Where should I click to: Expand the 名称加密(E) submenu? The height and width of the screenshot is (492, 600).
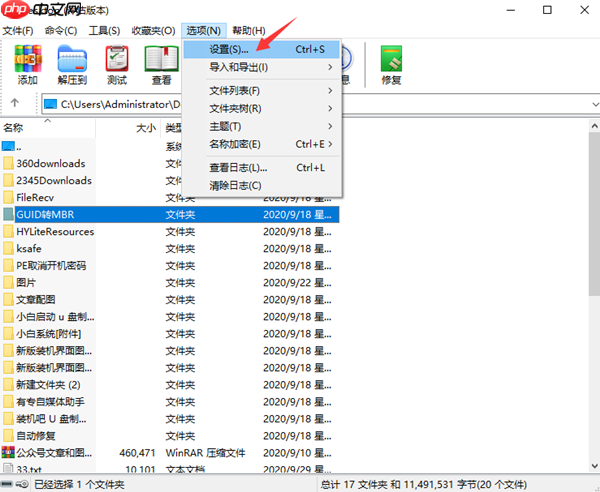click(x=261, y=144)
